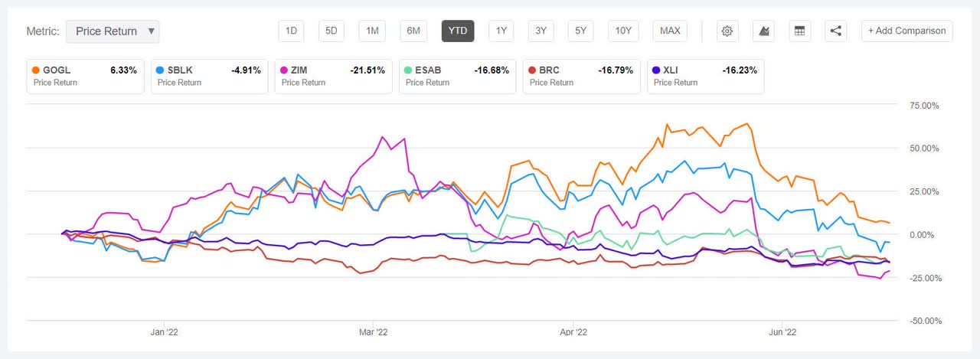This screenshot has width=980, height=359.
Task: Toggle the ZIM price return series
Action: point(329,76)
